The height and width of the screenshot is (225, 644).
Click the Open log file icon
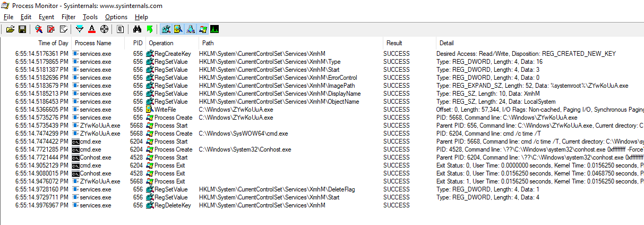click(10, 29)
